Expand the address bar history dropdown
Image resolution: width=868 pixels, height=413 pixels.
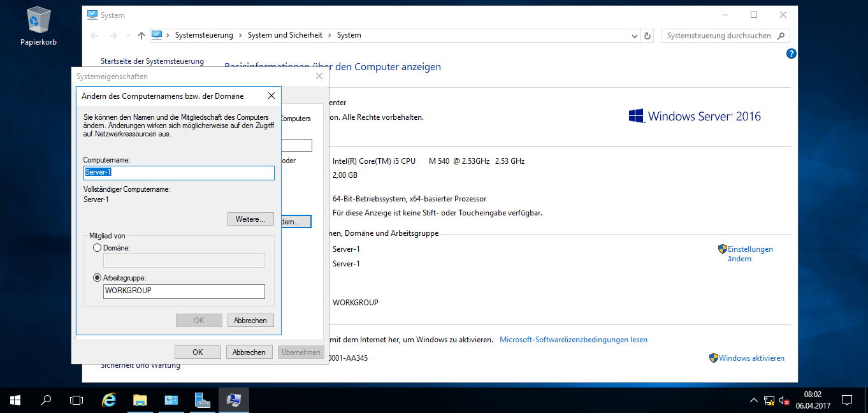[634, 36]
